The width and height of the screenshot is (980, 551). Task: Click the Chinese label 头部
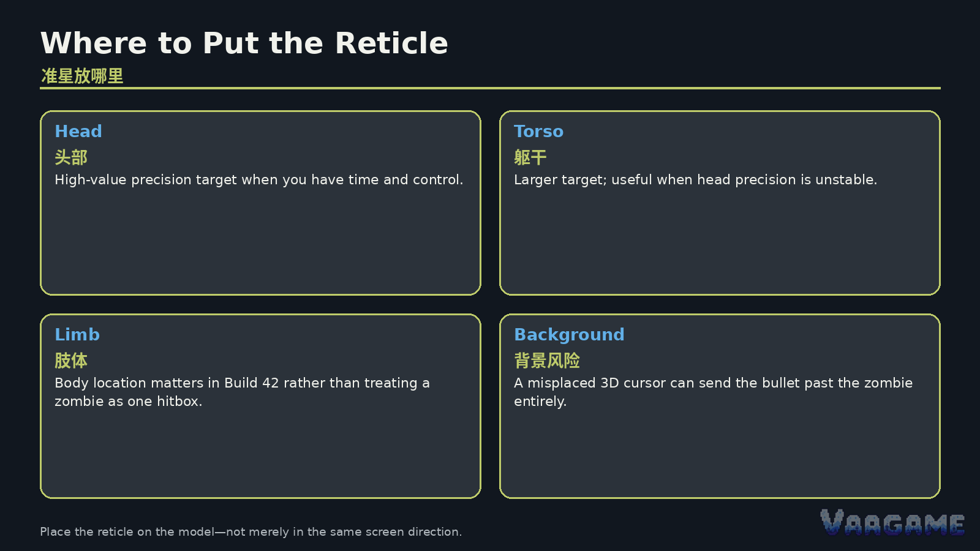pyautogui.click(x=71, y=157)
